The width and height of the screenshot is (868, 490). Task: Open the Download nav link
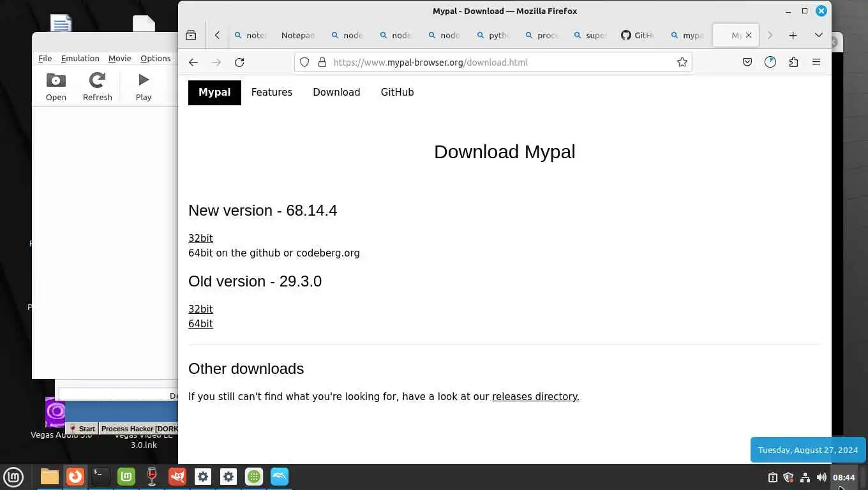tap(336, 93)
